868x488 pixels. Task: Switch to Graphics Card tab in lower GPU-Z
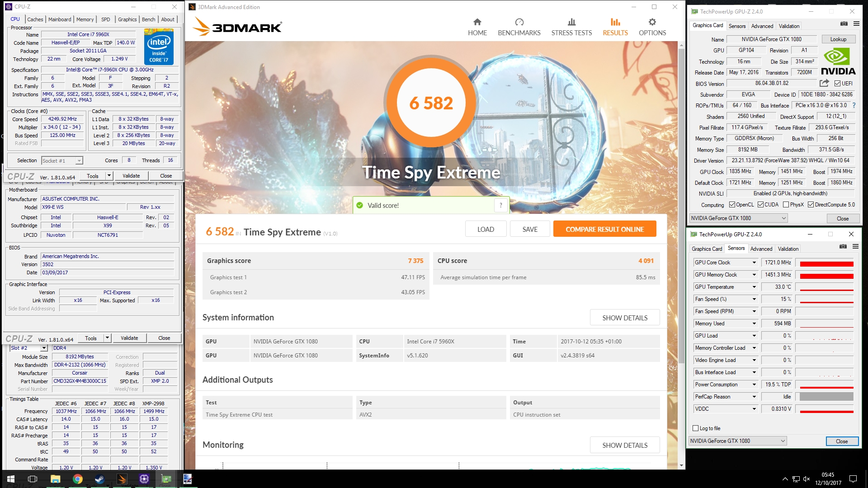tap(707, 249)
